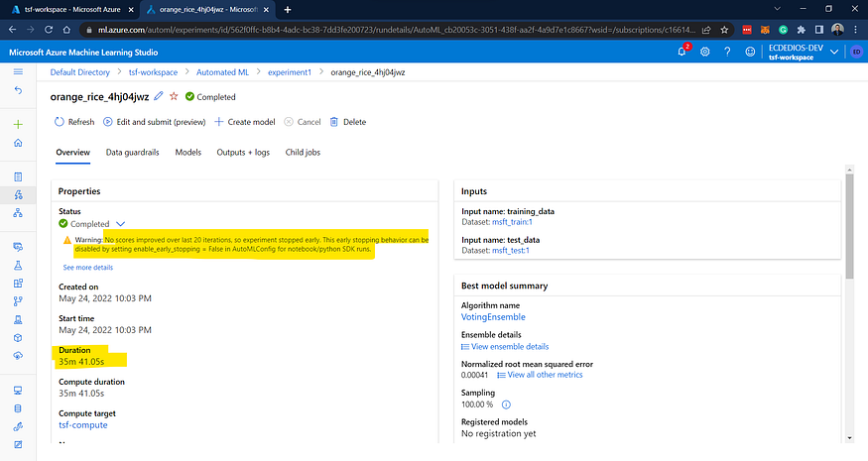The image size is (868, 461).
Task: Switch to the Models tab
Action: (x=188, y=153)
